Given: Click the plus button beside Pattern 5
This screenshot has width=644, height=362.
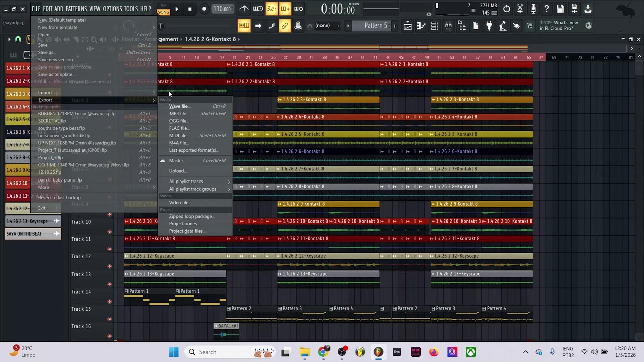Looking at the screenshot, I should coord(394,26).
